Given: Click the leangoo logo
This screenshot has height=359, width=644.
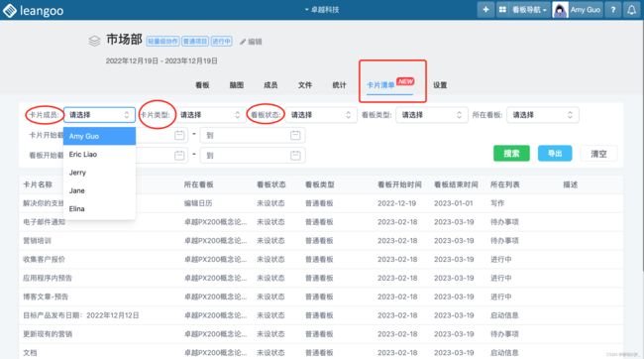Looking at the screenshot, I should 34,10.
